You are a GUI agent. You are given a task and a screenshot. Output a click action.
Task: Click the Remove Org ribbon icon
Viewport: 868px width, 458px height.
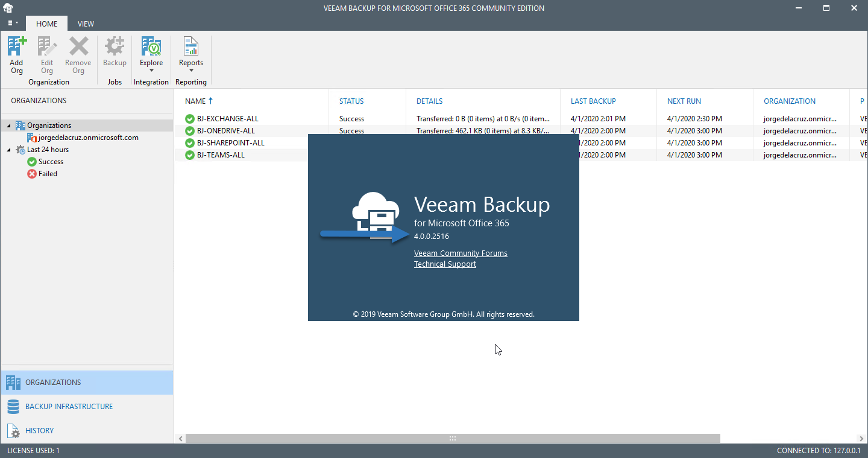coord(78,46)
